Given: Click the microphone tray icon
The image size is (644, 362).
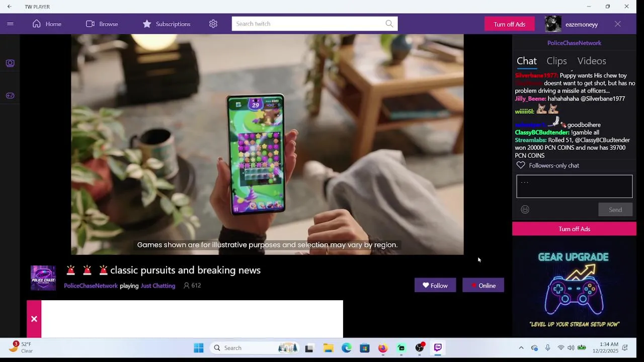Looking at the screenshot, I should click(x=547, y=348).
